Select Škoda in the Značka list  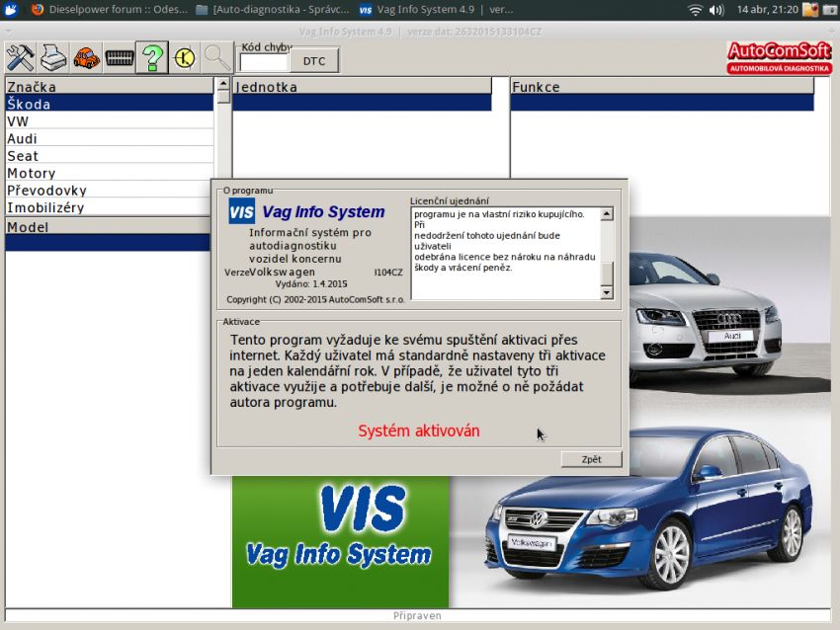pos(110,104)
